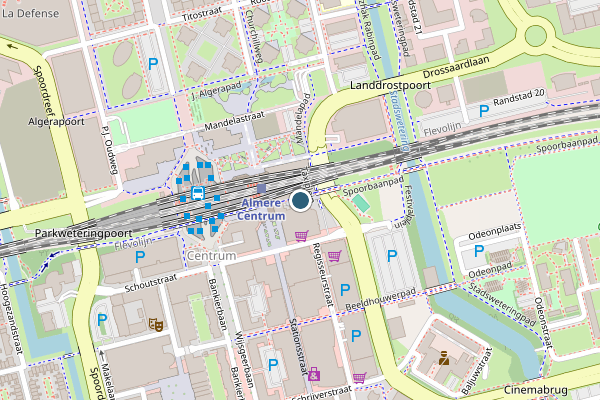The width and height of the screenshot is (600, 400).
Task: Click the parking icon left of Stationsstraat
Action: click(x=273, y=365)
